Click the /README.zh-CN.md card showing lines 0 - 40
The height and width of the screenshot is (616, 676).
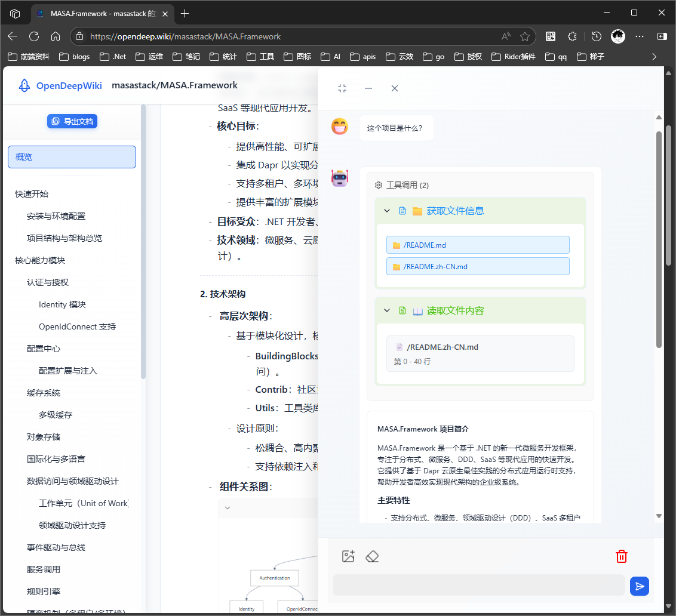point(480,353)
